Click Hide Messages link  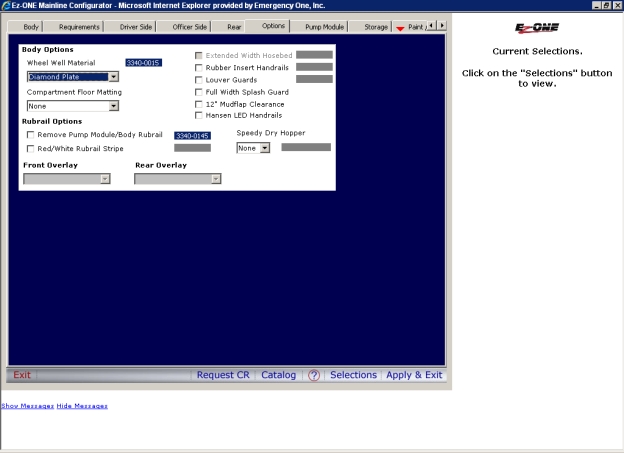(82, 406)
